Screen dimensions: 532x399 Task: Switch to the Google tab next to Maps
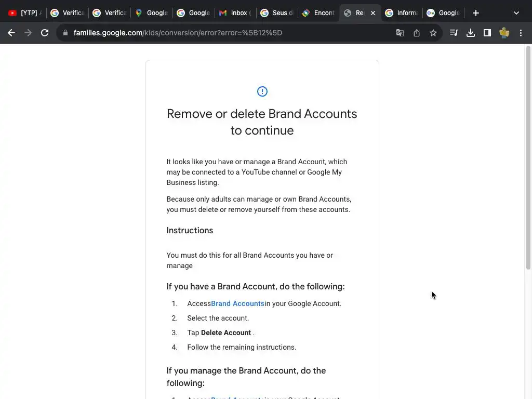193,13
